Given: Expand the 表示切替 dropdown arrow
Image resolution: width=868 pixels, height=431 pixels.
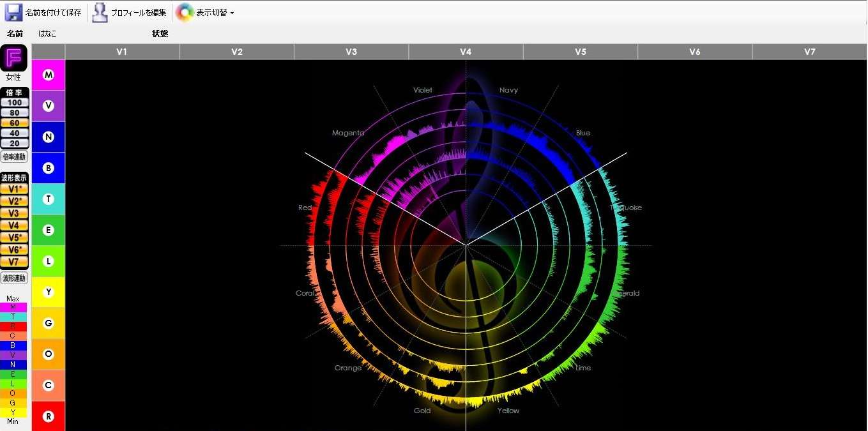Looking at the screenshot, I should pos(232,13).
